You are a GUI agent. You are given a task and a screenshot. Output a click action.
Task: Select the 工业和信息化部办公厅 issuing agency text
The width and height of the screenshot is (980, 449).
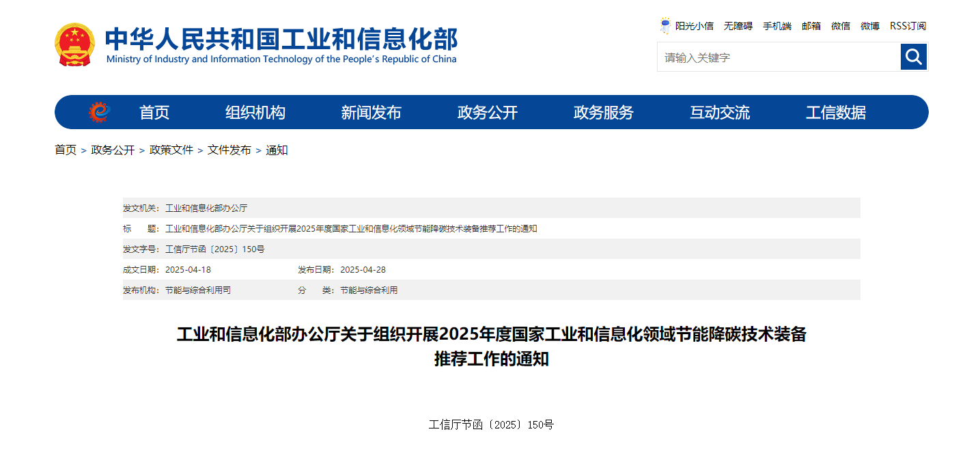[x=206, y=208]
